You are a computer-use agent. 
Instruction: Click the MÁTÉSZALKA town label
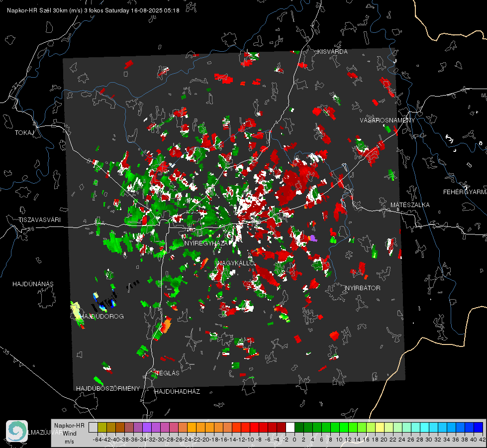[410, 205]
